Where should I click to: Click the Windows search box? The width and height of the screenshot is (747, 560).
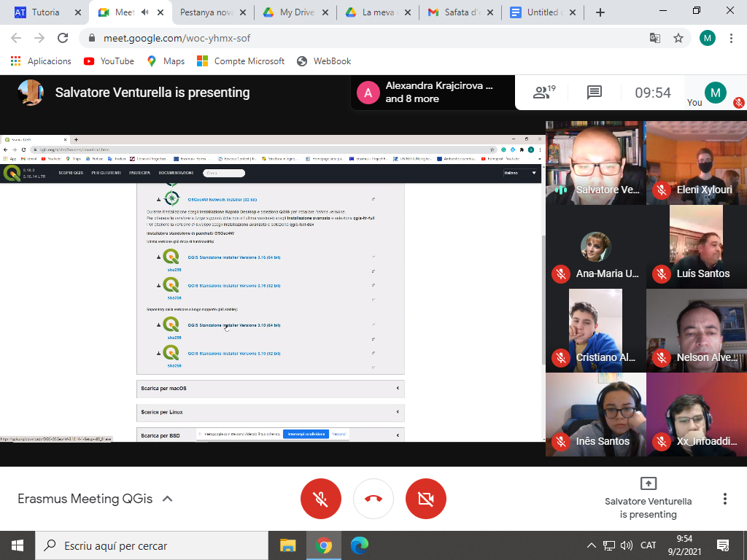(151, 545)
